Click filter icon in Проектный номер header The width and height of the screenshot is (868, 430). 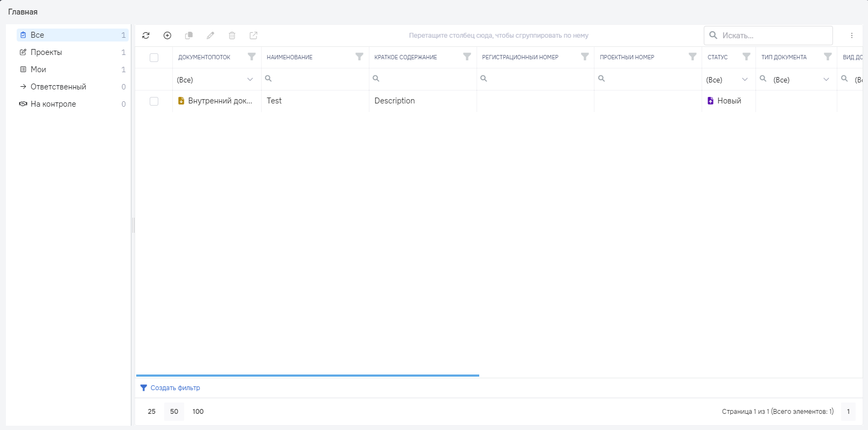click(x=692, y=57)
